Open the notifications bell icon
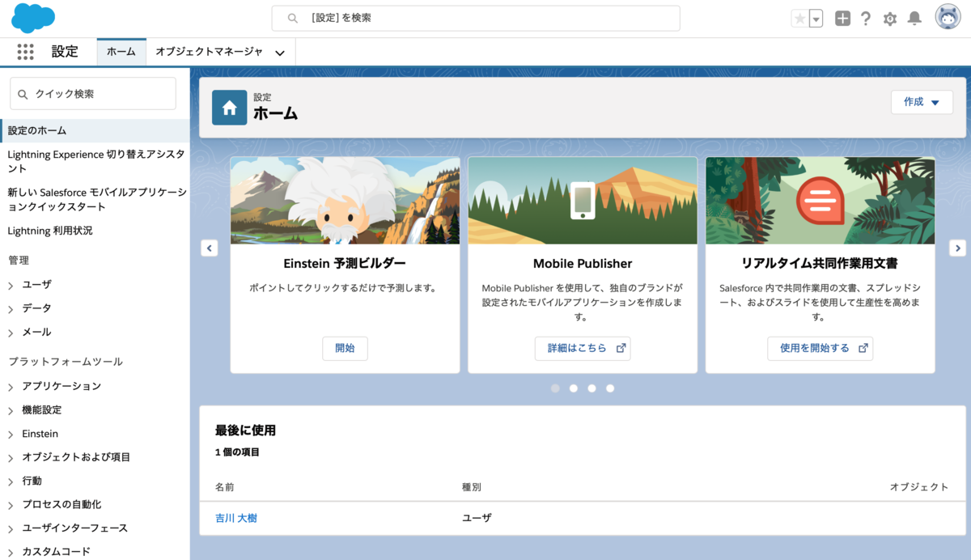971x560 pixels. point(914,19)
